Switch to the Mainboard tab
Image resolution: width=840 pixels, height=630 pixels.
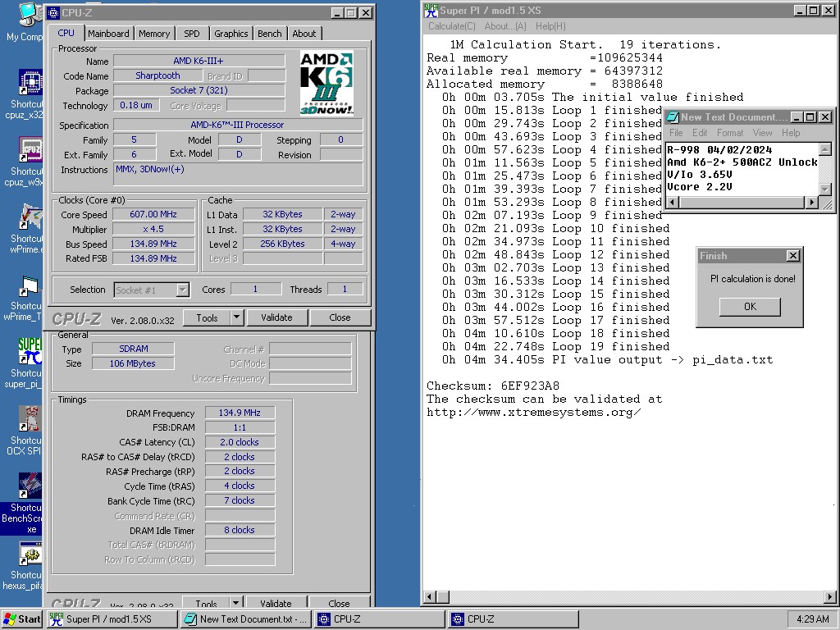tap(109, 34)
